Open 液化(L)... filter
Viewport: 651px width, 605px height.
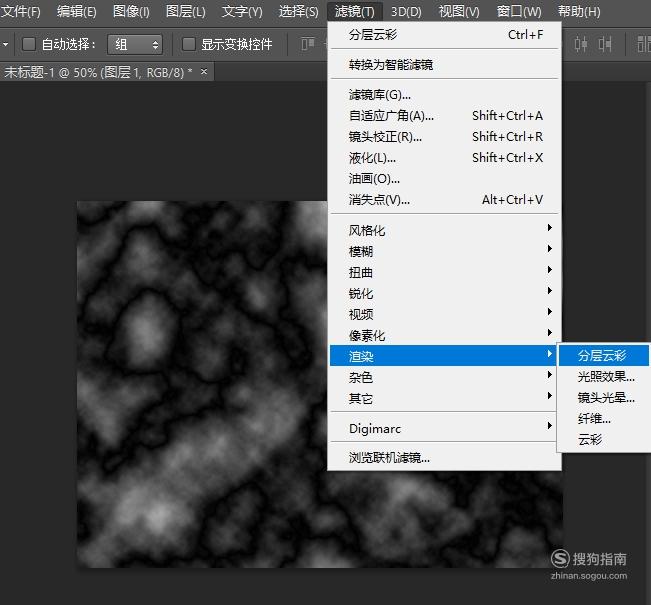point(445,158)
